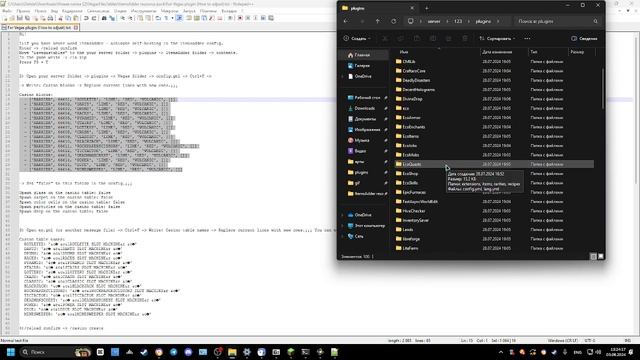Open the Sort (Сортировать) dropdown
The height and width of the screenshot is (360, 640).
[x=497, y=38]
